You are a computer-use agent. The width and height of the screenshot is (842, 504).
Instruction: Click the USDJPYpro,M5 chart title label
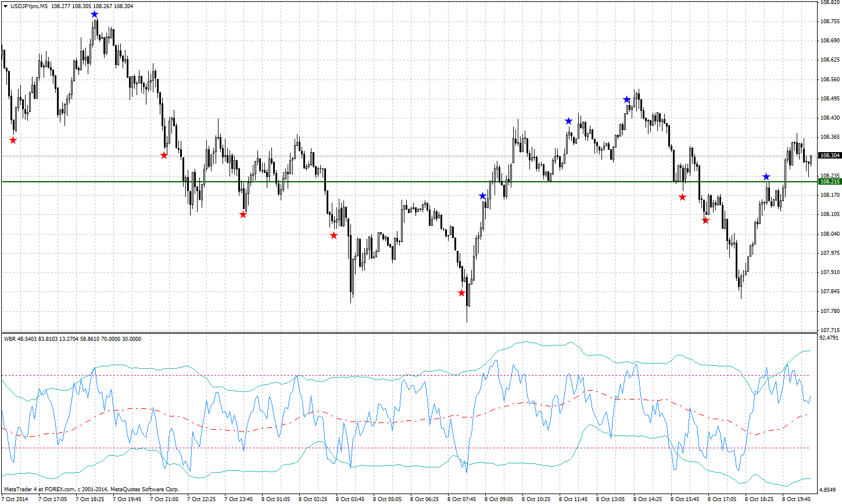[x=32, y=5]
